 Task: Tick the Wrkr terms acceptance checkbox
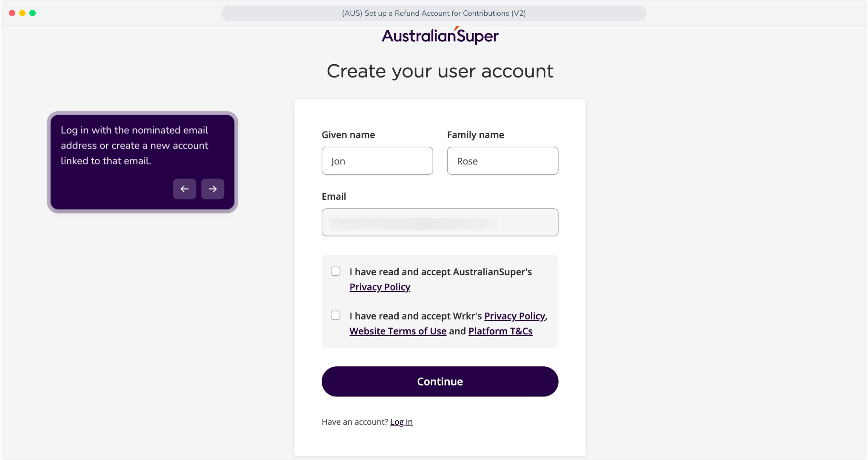(x=336, y=316)
